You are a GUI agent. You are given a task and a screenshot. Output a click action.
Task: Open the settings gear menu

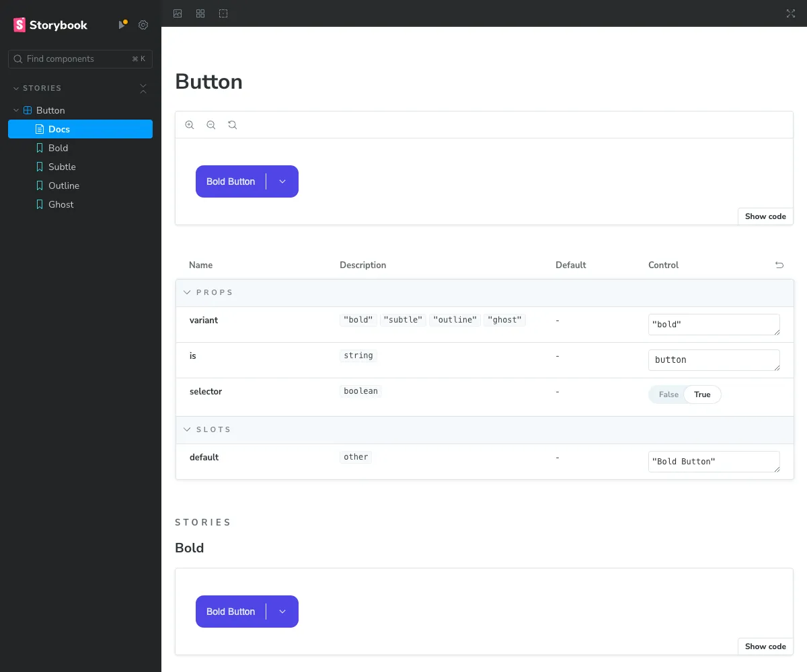[x=143, y=25]
